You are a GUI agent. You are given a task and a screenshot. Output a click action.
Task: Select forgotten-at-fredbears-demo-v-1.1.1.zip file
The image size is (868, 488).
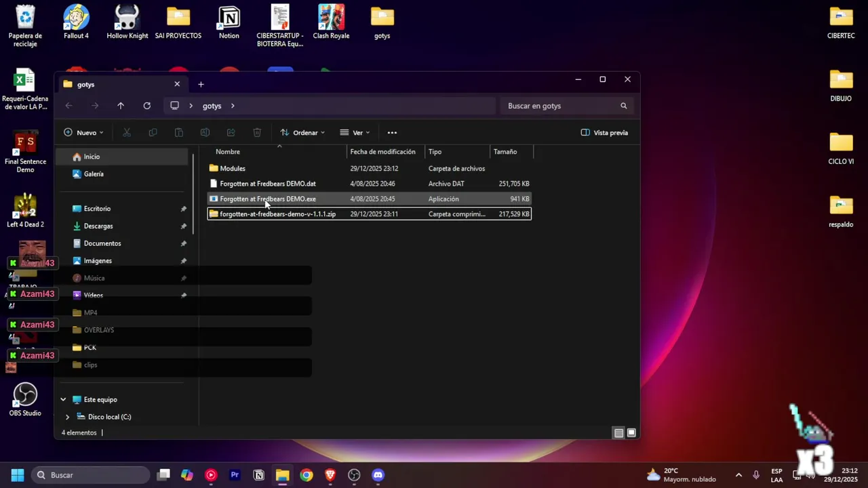(369, 214)
